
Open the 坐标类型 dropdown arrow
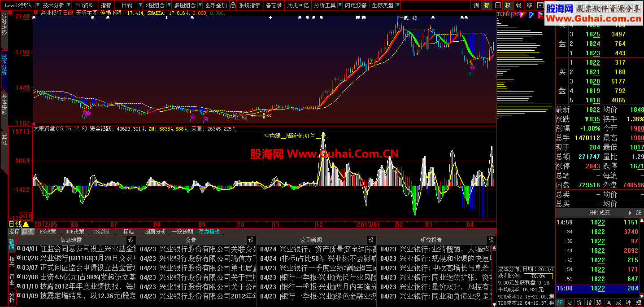coord(397,5)
